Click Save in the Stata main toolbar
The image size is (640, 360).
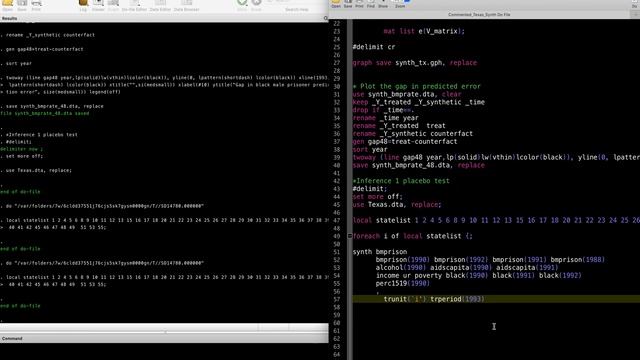pos(22,5)
